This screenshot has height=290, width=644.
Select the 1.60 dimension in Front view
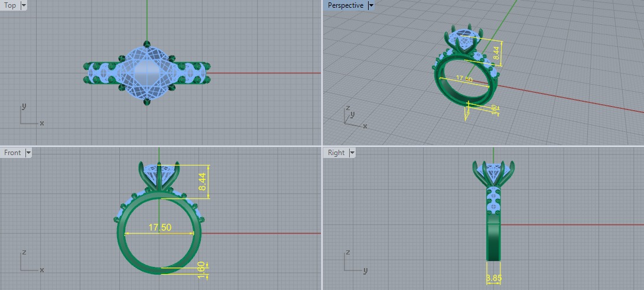point(201,270)
